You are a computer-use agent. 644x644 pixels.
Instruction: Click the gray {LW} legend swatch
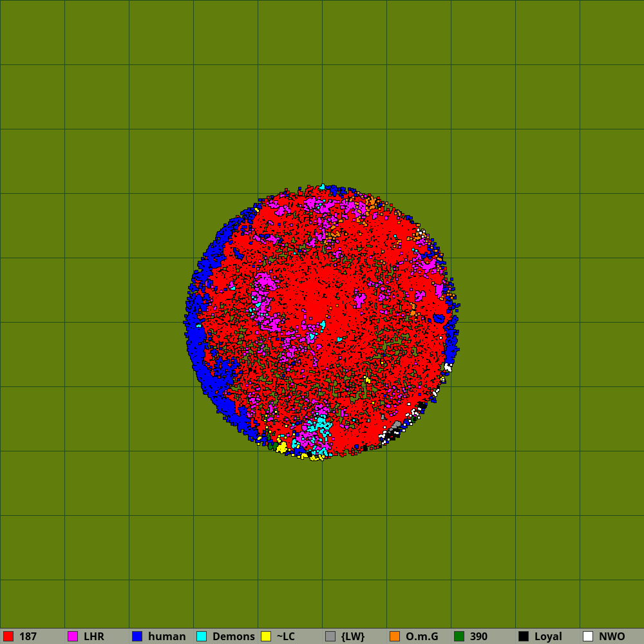tap(330, 636)
